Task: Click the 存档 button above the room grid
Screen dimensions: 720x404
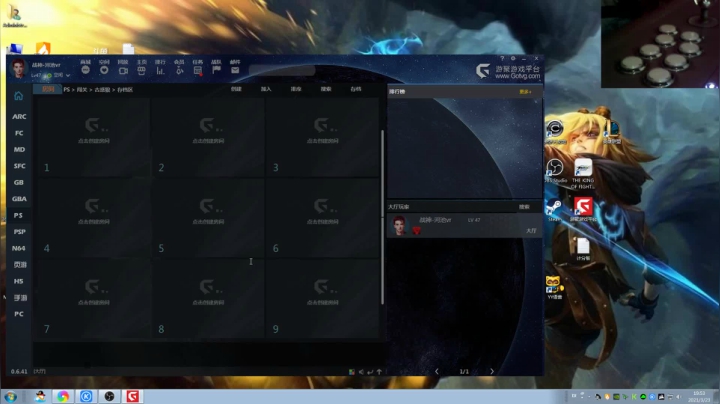Action: click(355, 89)
